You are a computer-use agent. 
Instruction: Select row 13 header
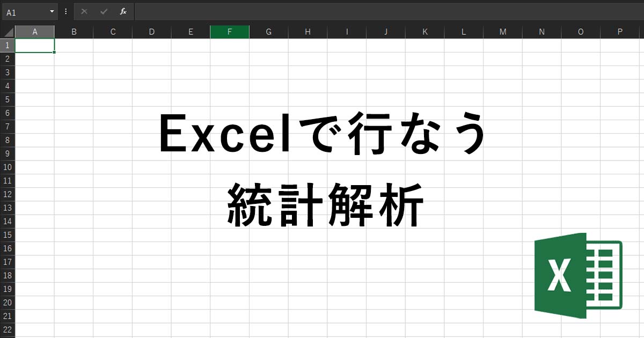8,208
